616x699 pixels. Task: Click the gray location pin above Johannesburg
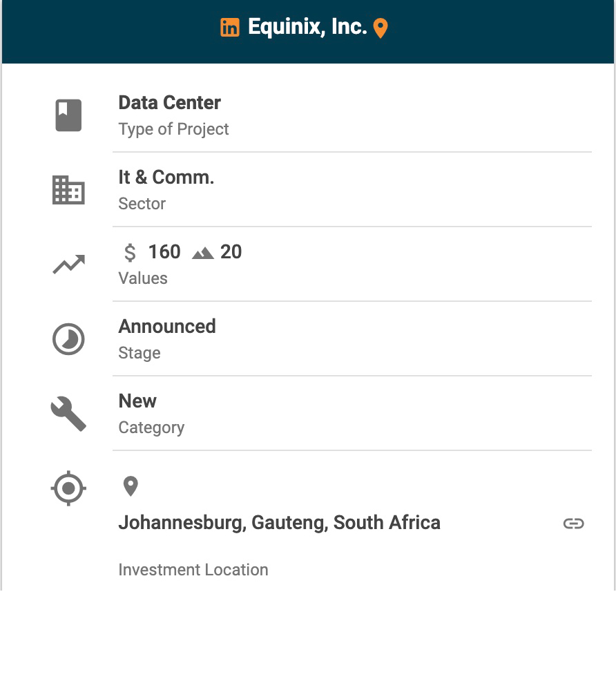point(131,486)
